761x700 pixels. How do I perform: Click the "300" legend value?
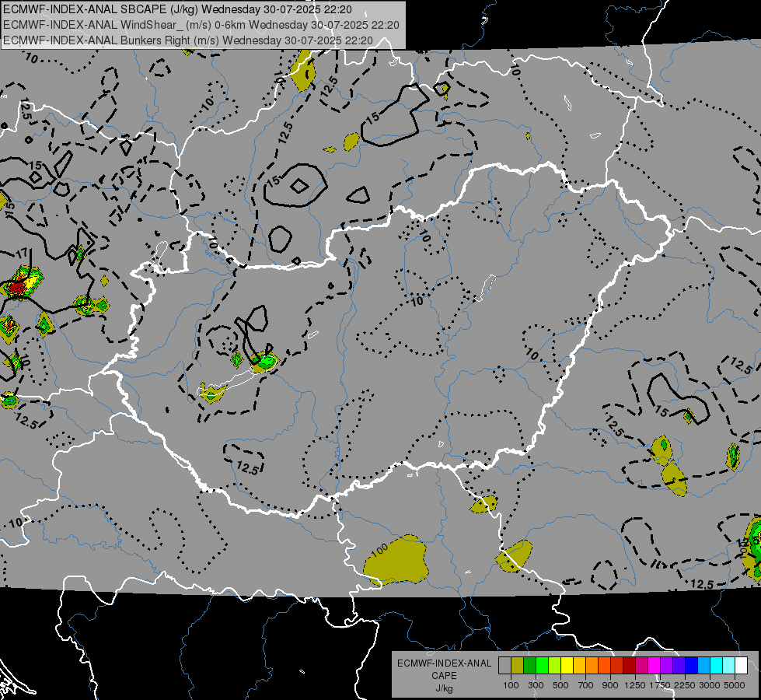[x=536, y=685]
